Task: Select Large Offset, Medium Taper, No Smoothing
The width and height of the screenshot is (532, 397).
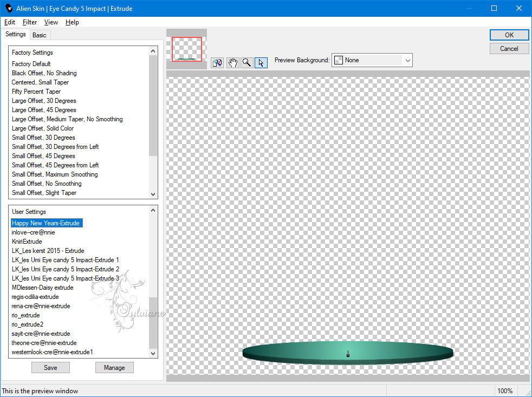Action: (67, 119)
